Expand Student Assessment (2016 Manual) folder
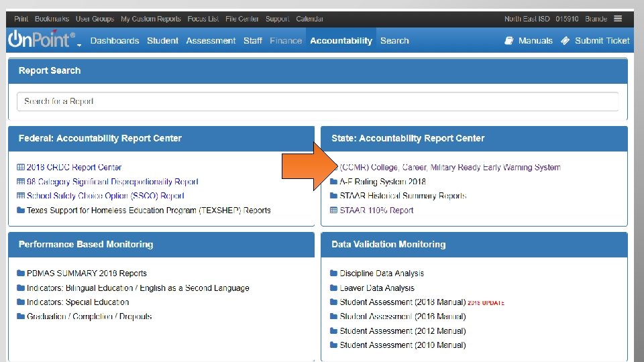644x362 pixels. coord(403,316)
